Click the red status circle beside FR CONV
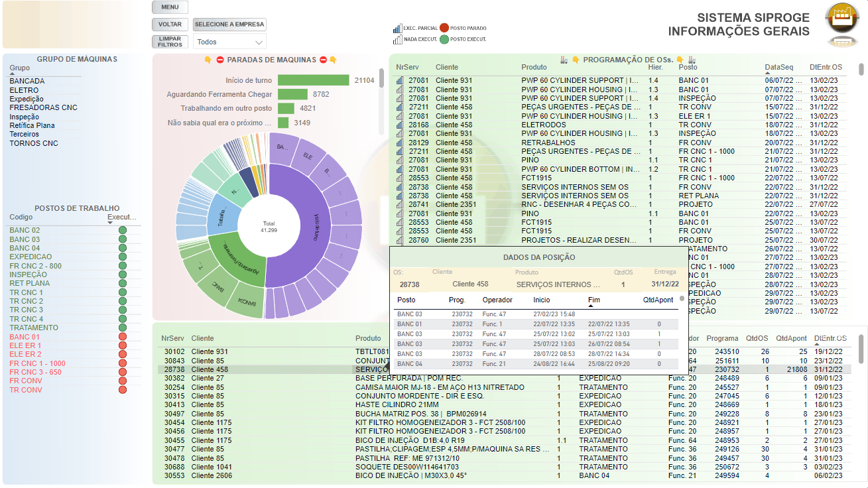 tap(121, 380)
